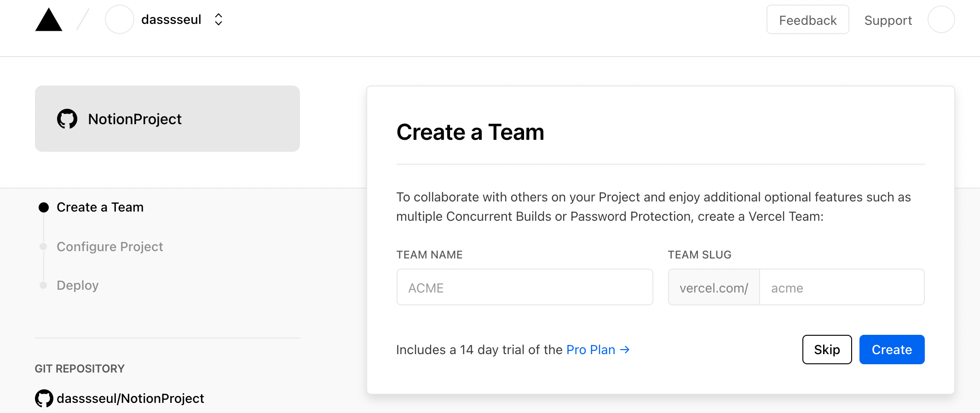Image resolution: width=980 pixels, height=413 pixels.
Task: Select the Configure Project step
Action: pyautogui.click(x=110, y=247)
